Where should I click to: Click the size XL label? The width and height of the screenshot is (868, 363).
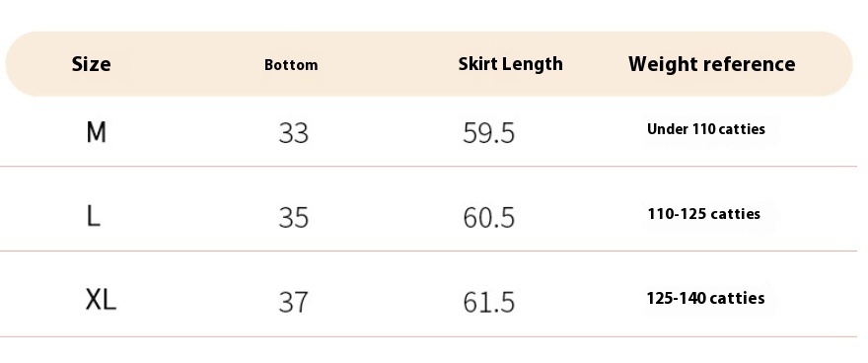101,300
